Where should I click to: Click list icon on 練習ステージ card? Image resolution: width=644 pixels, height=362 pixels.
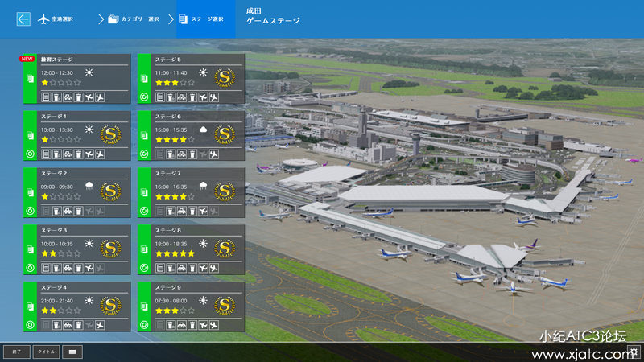coord(46,97)
